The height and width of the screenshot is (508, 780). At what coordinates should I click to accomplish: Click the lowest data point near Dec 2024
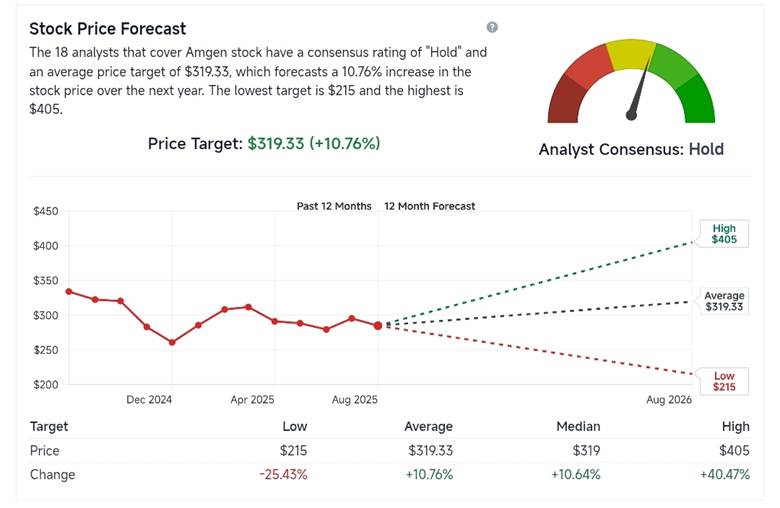pyautogui.click(x=172, y=342)
